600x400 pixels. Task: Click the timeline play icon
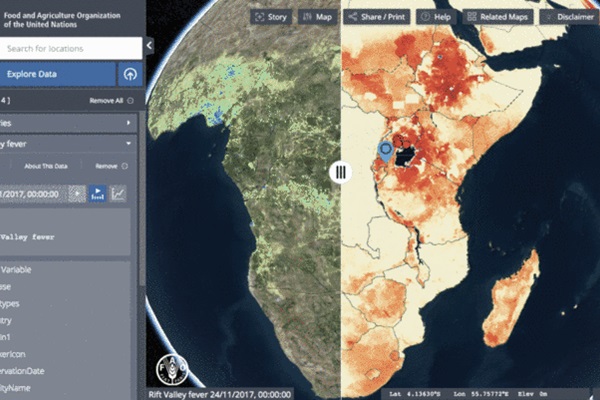pyautogui.click(x=98, y=194)
